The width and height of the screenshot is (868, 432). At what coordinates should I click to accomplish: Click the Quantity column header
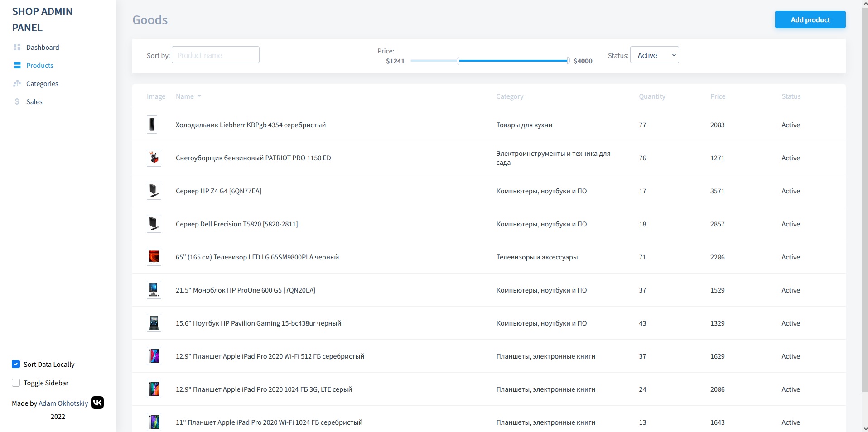(652, 96)
